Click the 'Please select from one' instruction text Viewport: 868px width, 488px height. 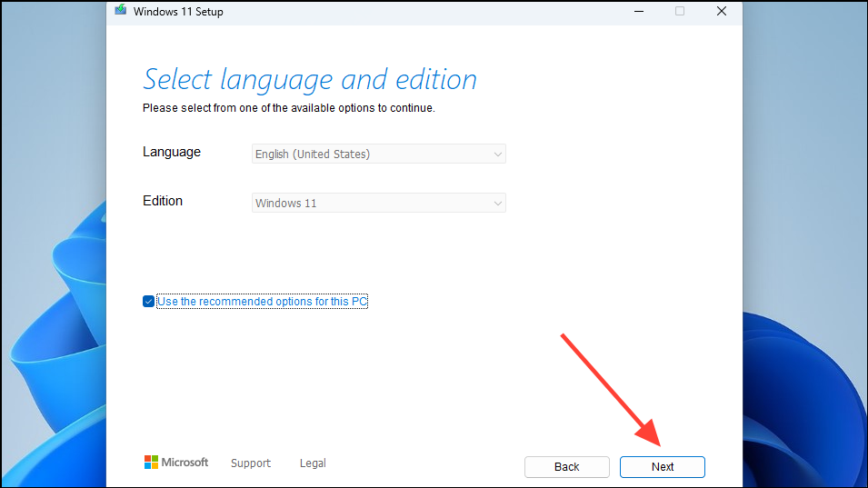289,108
